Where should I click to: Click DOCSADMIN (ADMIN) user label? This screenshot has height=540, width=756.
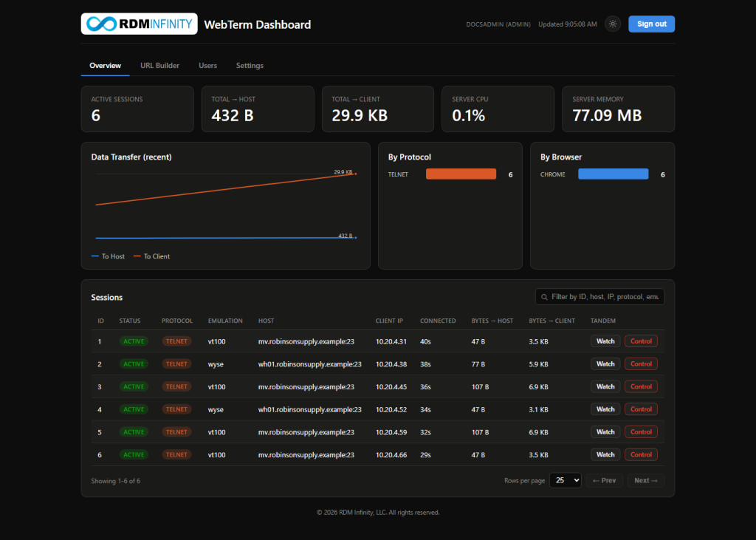498,24
